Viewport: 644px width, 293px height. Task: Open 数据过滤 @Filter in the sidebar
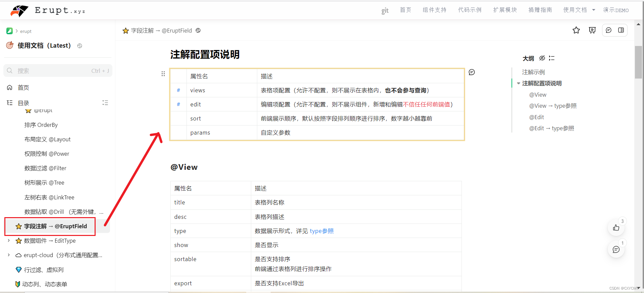coord(45,168)
